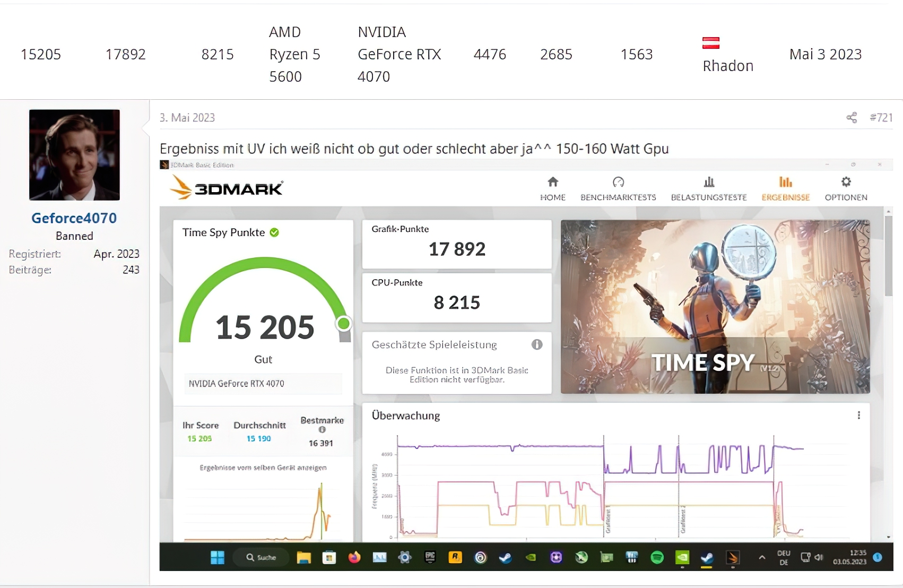Image resolution: width=903 pixels, height=588 pixels.
Task: Open the clock showing 03.05.2023
Action: [850, 557]
